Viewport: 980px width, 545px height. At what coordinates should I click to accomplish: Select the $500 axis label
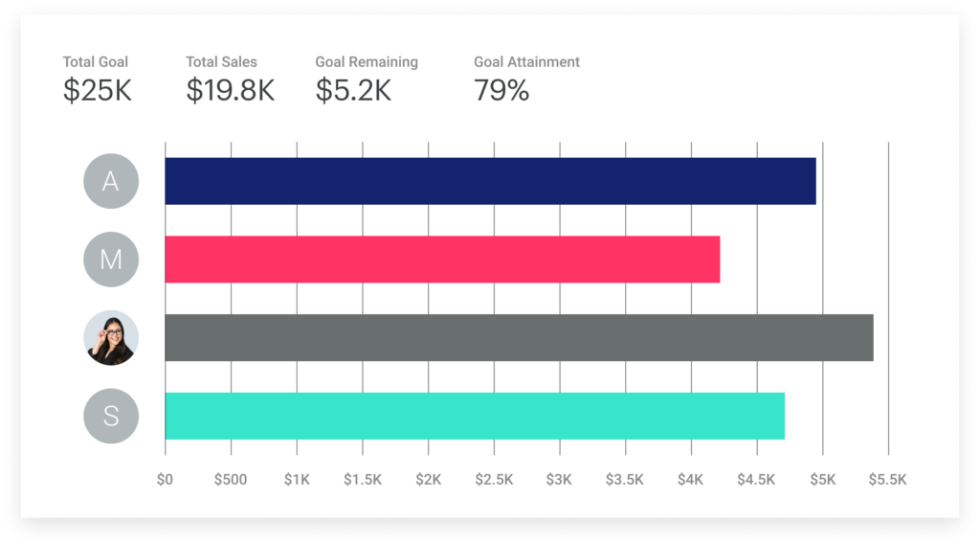(x=231, y=479)
